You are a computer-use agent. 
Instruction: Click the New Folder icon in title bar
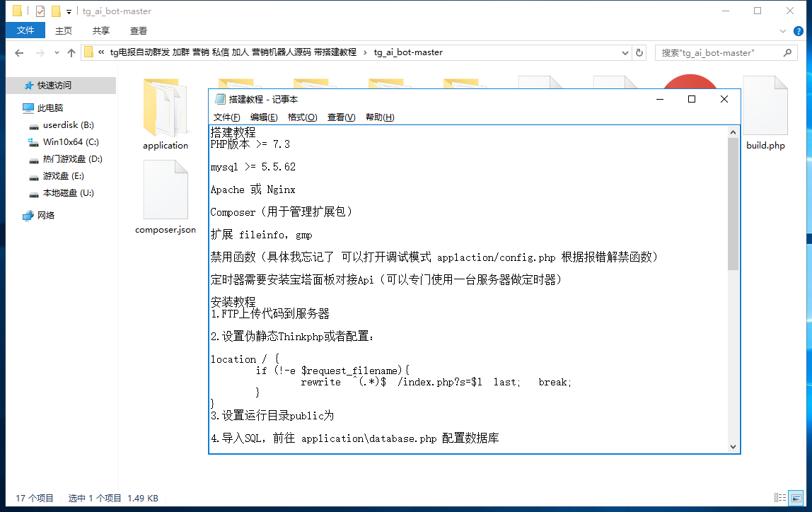pyautogui.click(x=55, y=11)
